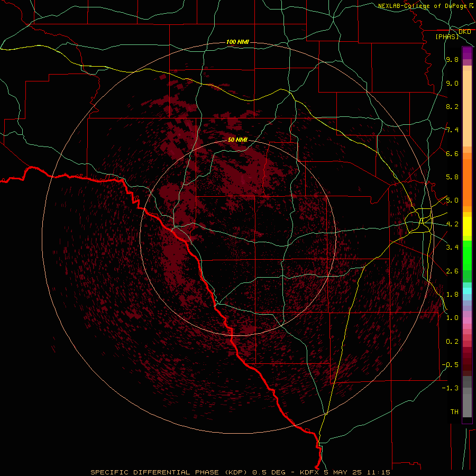Click the SPECIFIC DIFFERENTIAL PHASE caption text
Screen dimensions: 476x476
[x=154, y=472]
